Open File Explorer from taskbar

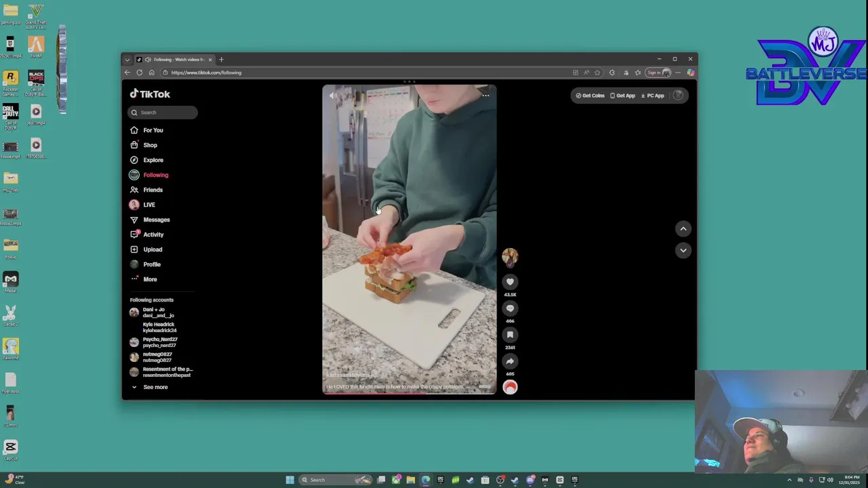pyautogui.click(x=411, y=480)
